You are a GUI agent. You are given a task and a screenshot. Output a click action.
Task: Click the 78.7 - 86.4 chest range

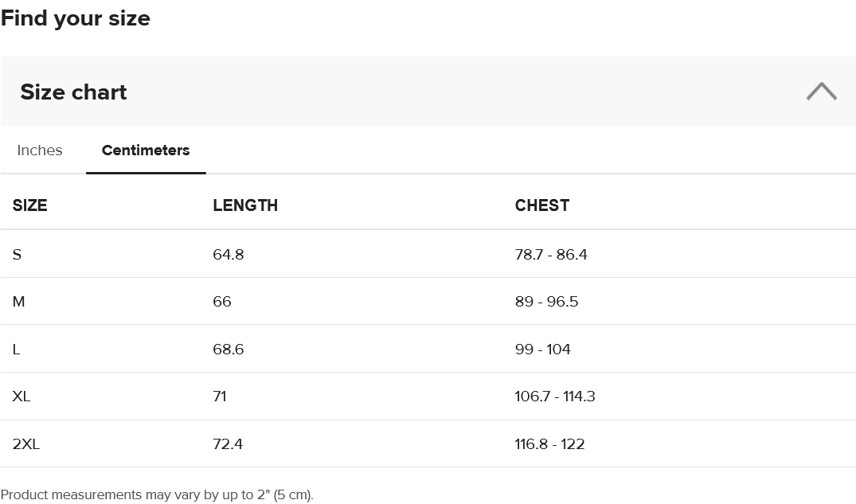pos(551,255)
